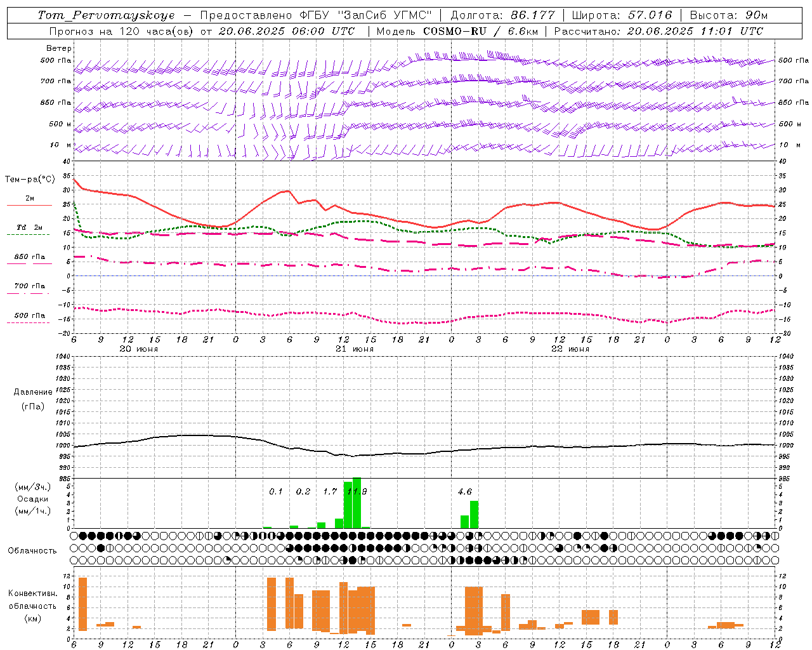Click the Прогноз на 120 часа(ов) text
This screenshot has width=812, height=650.
click(x=122, y=31)
